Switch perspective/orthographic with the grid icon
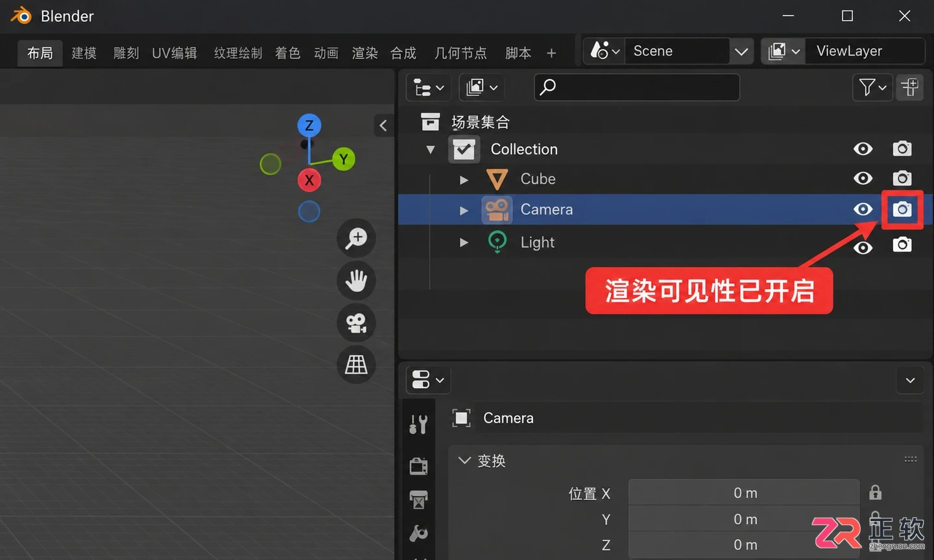 pyautogui.click(x=356, y=364)
